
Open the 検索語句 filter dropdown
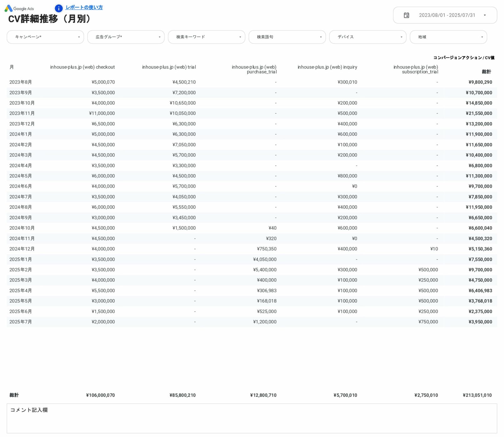(x=287, y=37)
